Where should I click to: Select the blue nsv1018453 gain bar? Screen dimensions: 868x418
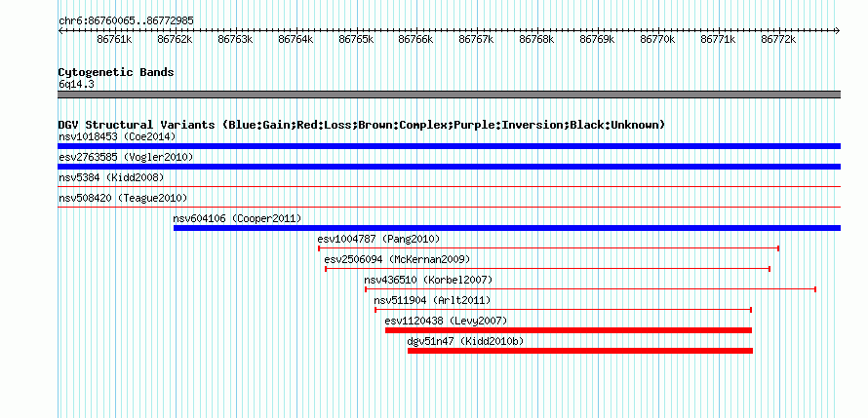449,146
